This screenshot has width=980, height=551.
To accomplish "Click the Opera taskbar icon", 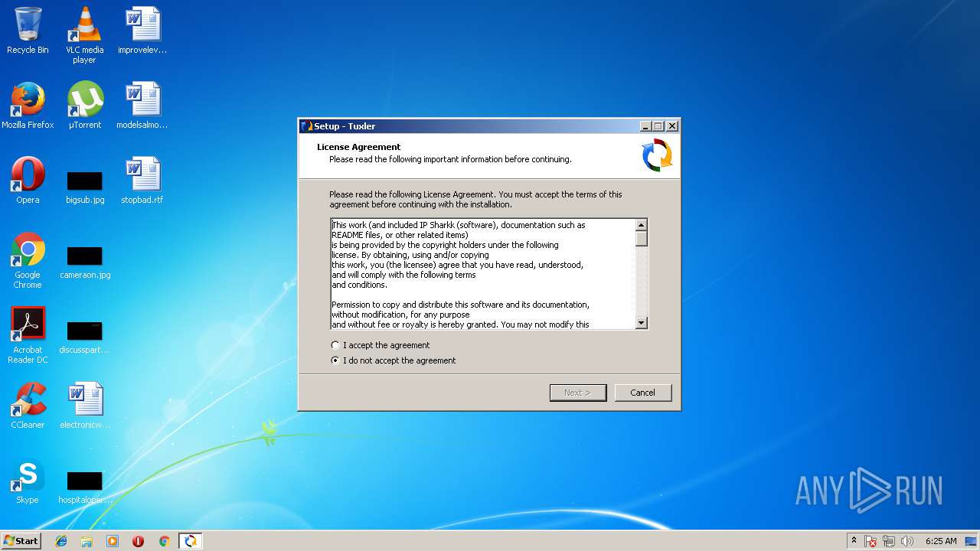I will pos(139,541).
